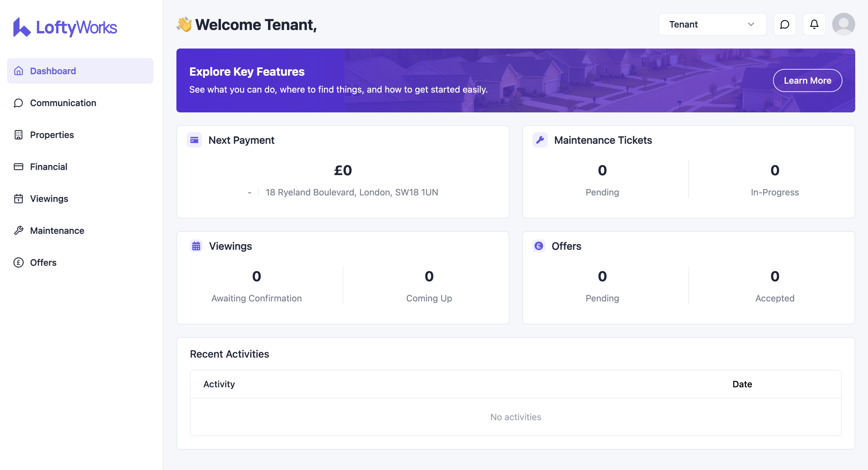Click the user profile avatar

843,24
